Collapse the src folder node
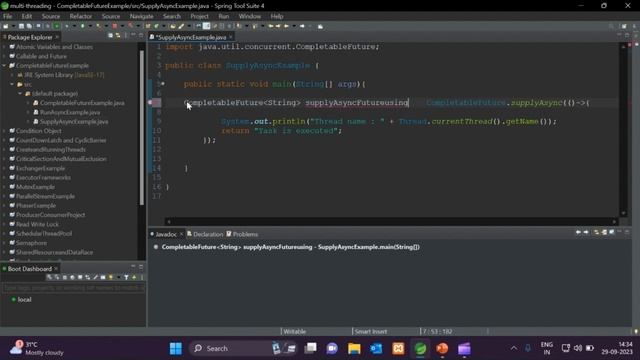640x360 pixels. pyautogui.click(x=12, y=84)
